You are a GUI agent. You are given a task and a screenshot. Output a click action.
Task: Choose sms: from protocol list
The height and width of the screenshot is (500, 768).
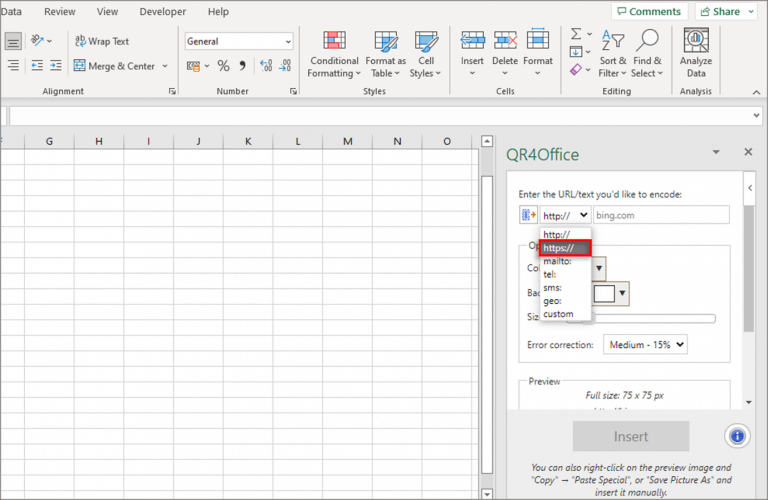(x=565, y=287)
